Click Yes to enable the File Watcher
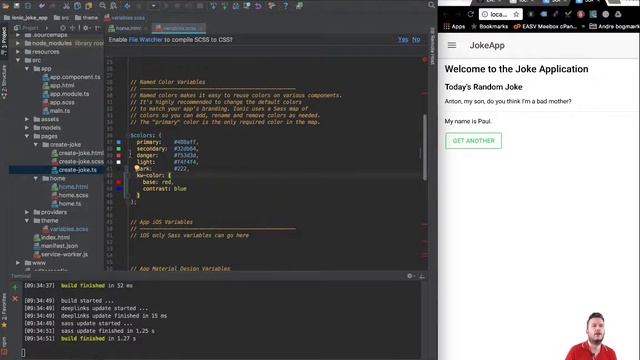 coord(403,40)
